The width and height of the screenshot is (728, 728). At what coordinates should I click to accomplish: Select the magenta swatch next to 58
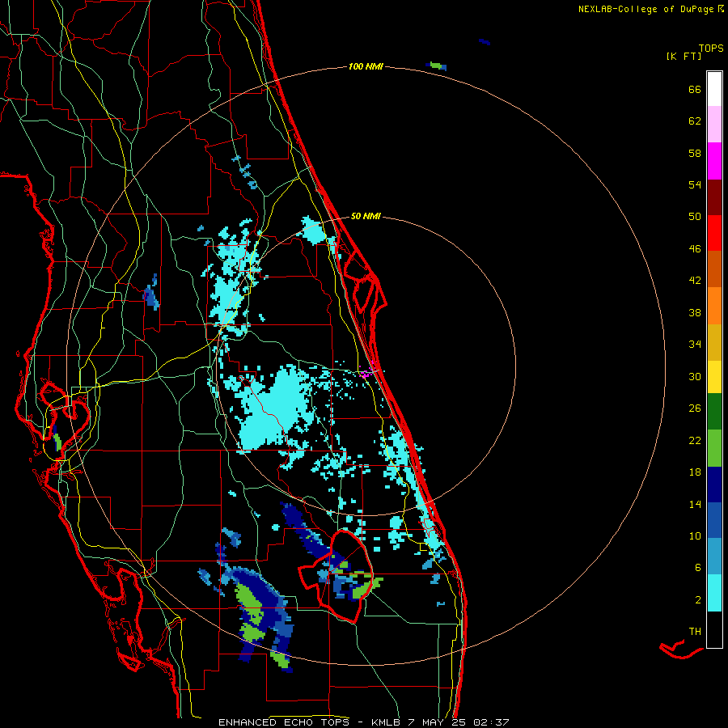point(714,161)
